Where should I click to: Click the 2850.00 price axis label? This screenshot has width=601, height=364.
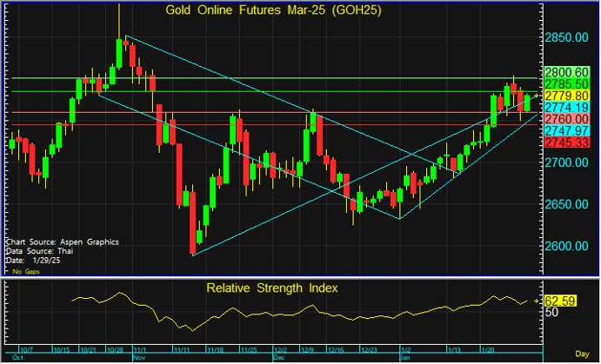pyautogui.click(x=568, y=39)
